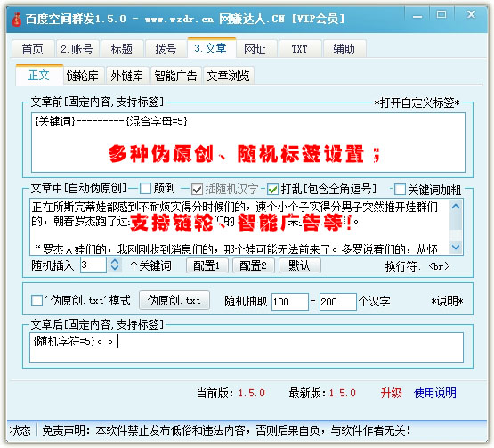Image resolution: width=494 pixels, height=448 pixels.
Task: Decrease the random keyword count stepper
Action: pos(115,268)
